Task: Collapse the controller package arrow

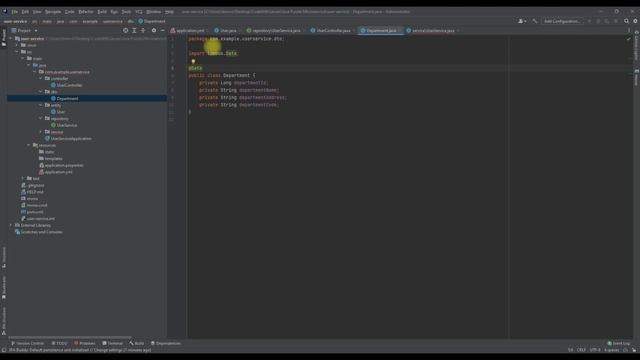Action: 40,78
